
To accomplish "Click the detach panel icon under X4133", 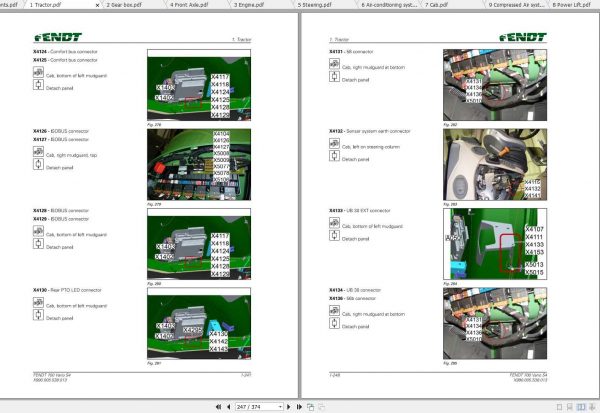I will coord(334,235).
